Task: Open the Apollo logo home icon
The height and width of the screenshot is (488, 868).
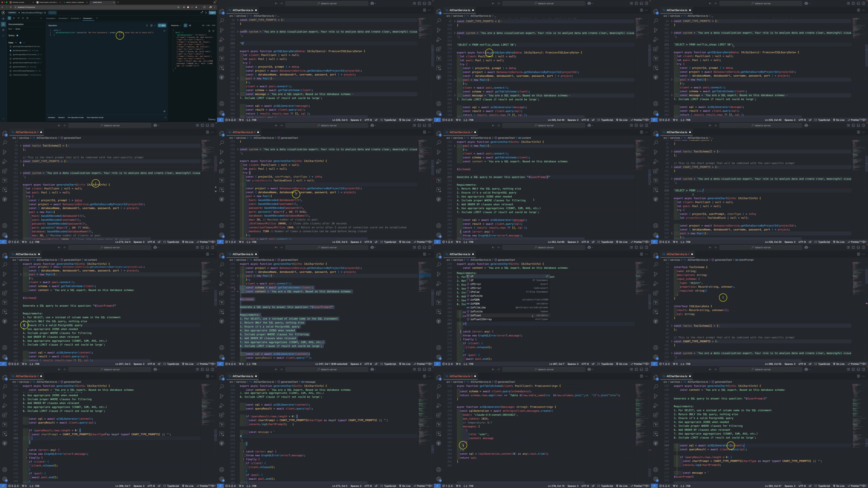Action: [3, 13]
